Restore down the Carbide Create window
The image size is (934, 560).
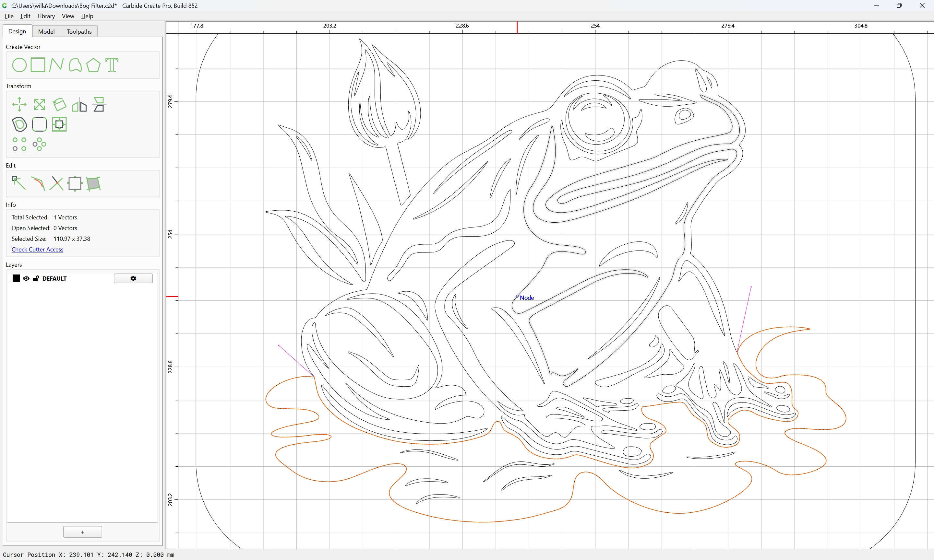pyautogui.click(x=899, y=6)
